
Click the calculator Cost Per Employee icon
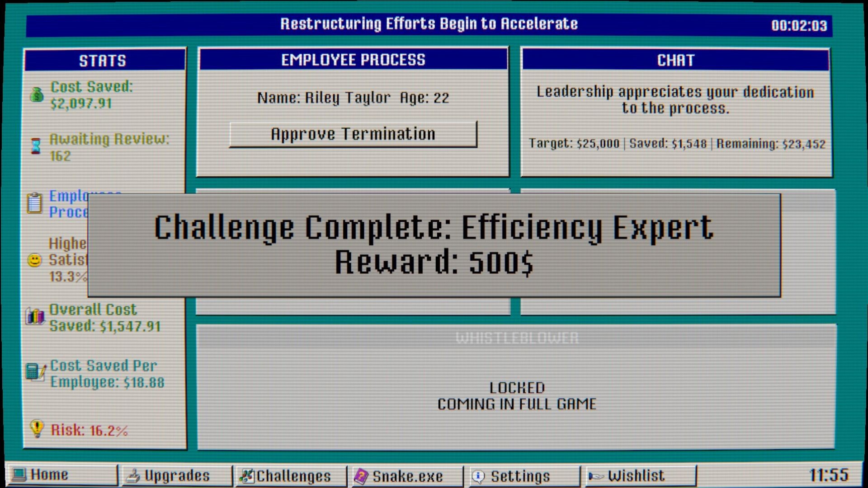coord(35,372)
